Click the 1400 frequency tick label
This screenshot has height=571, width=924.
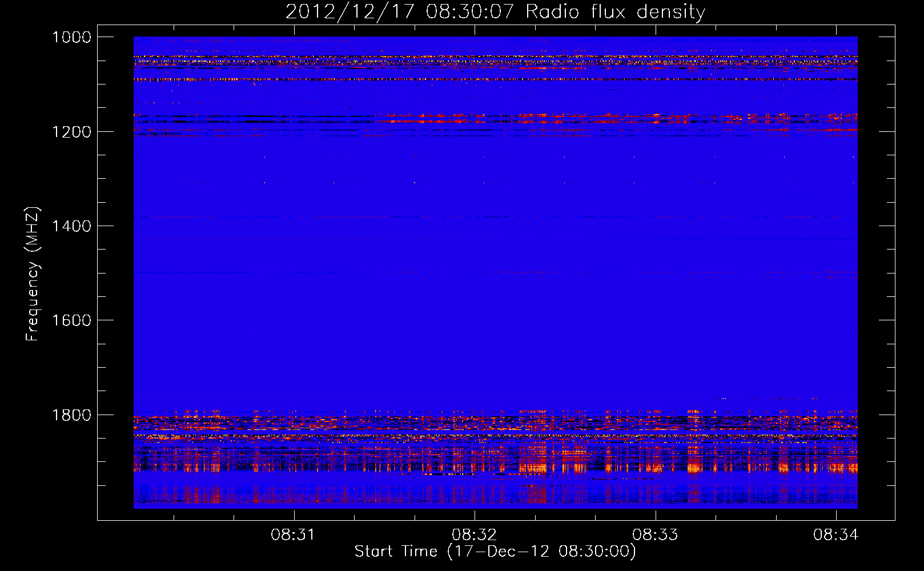pos(71,226)
